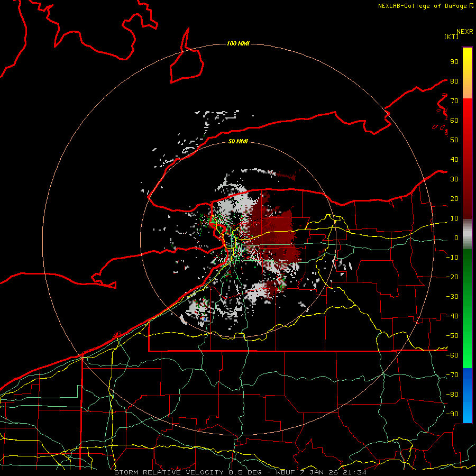
Task: Click the -70 value on velocity scale
Action: click(x=452, y=375)
